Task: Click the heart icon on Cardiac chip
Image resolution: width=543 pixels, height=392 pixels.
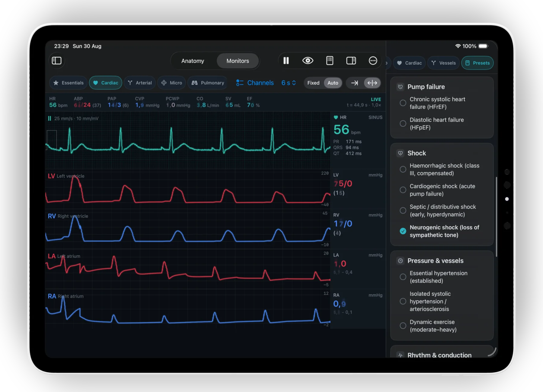Action: click(x=95, y=83)
